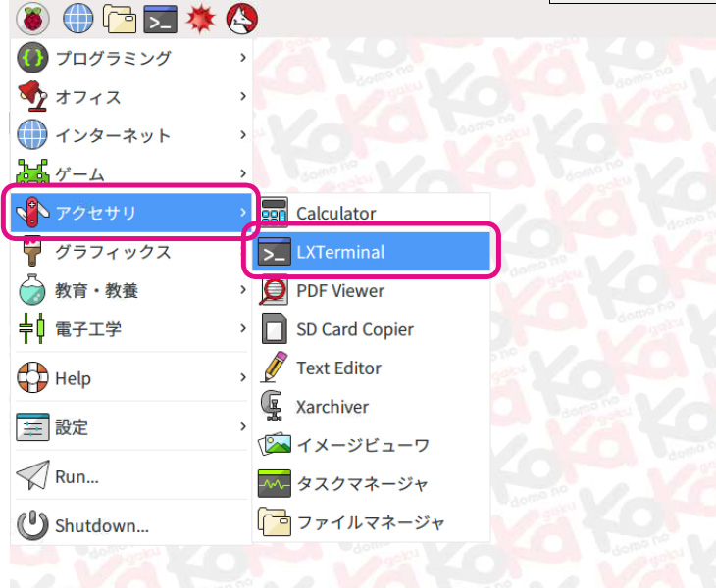Open the 電子工学 menu category
Screen dimensions: 716x588
pyautogui.click(x=131, y=328)
